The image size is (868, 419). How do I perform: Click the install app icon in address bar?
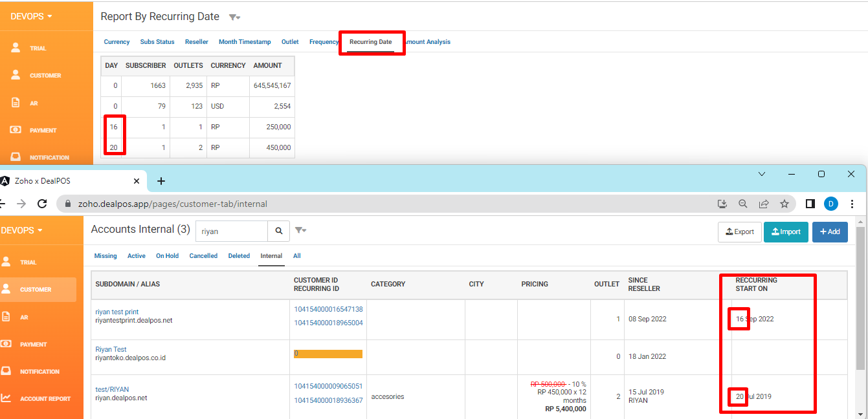(x=722, y=204)
